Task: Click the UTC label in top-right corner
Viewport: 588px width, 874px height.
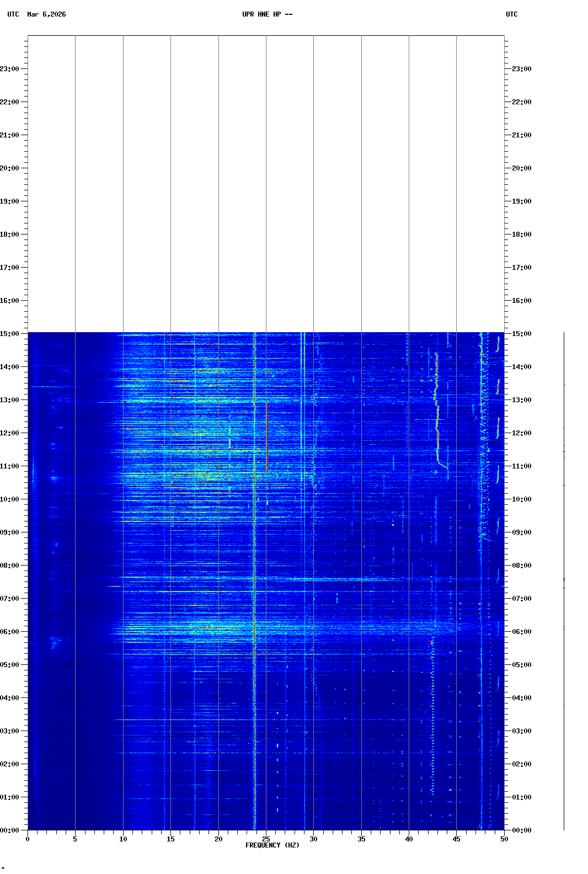Action: 511,14
